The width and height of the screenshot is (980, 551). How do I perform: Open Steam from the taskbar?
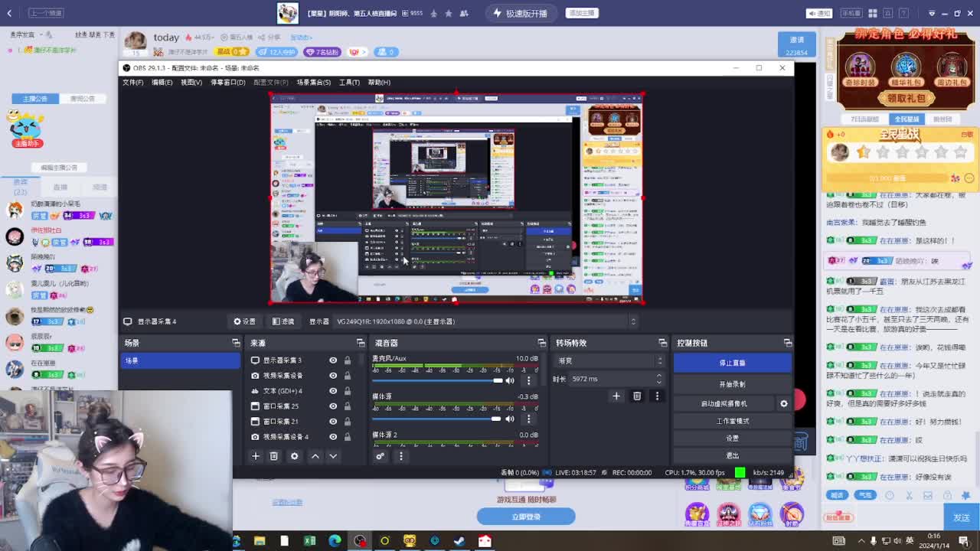pos(459,541)
